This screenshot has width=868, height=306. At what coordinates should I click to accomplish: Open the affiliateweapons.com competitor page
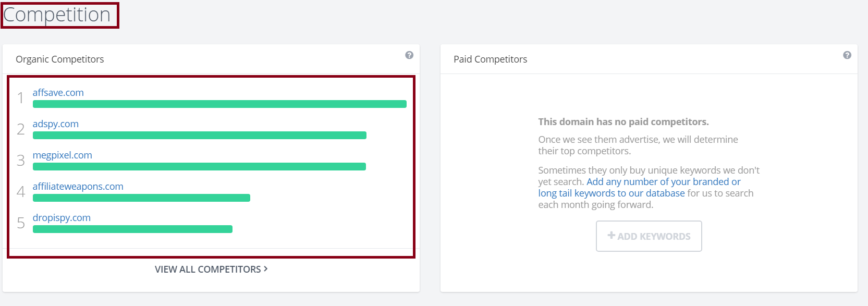(78, 186)
